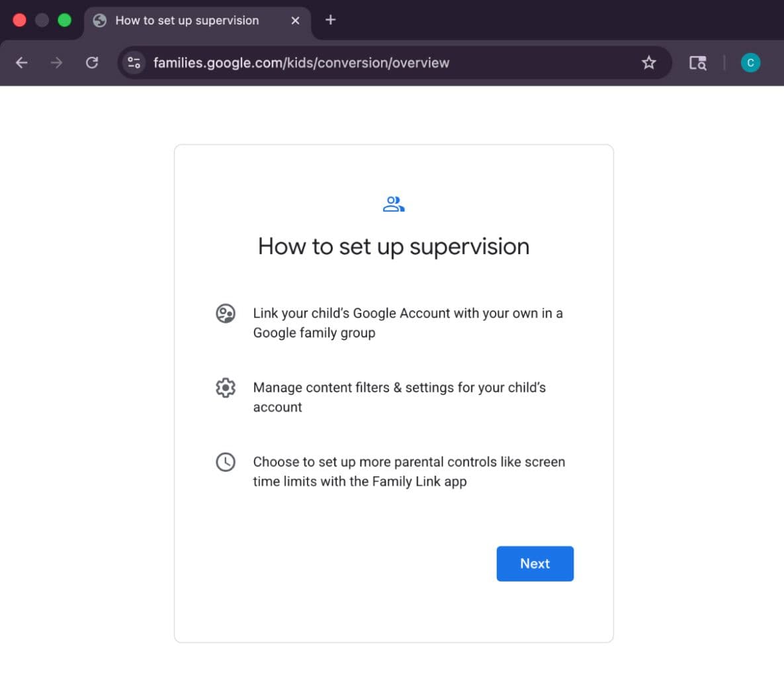Open site information icon in address bar

134,62
